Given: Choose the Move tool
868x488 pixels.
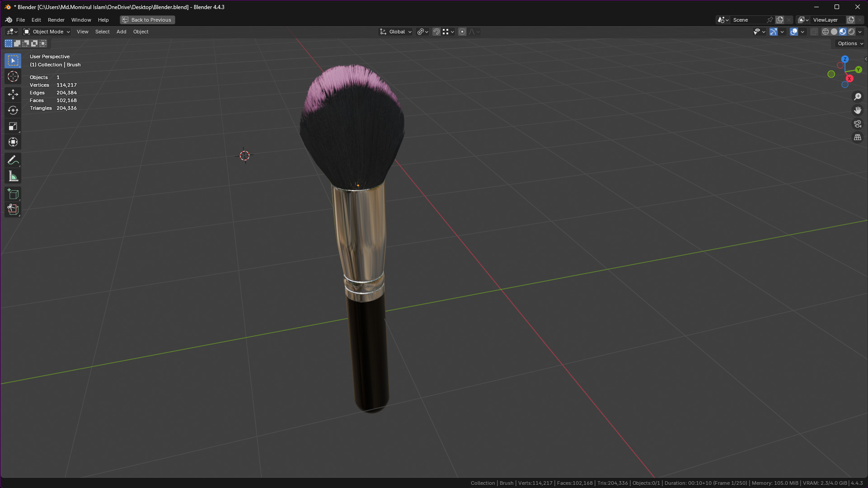Looking at the screenshot, I should (x=13, y=94).
